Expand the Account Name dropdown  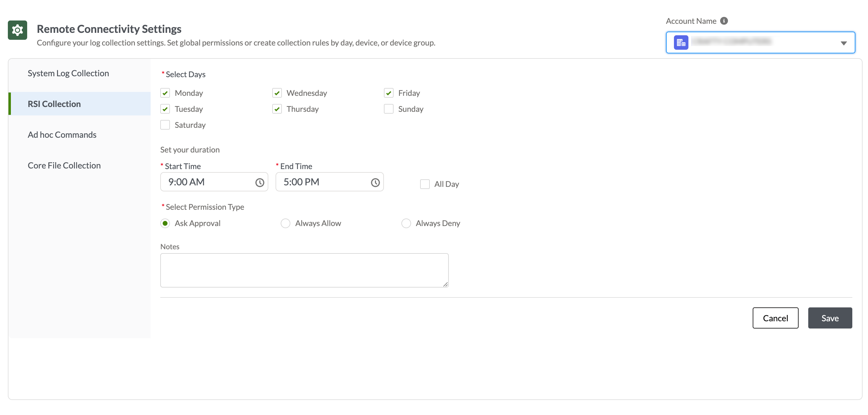point(844,43)
